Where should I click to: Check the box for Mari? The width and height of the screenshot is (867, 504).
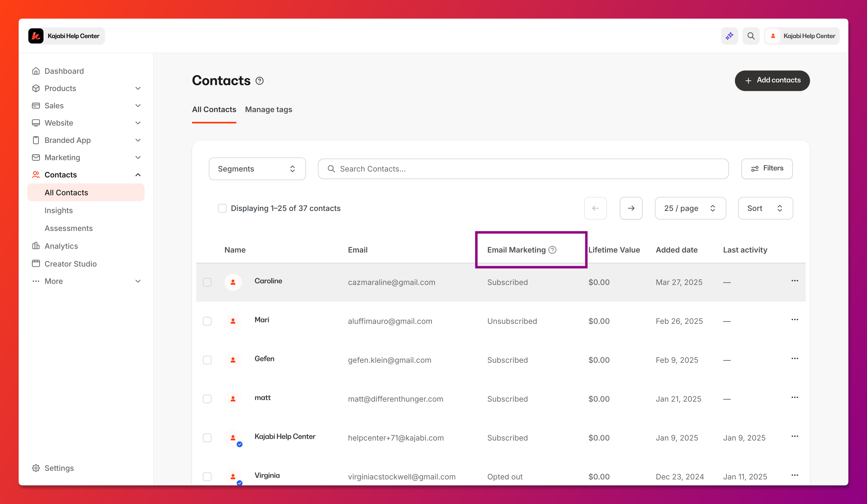pos(207,321)
